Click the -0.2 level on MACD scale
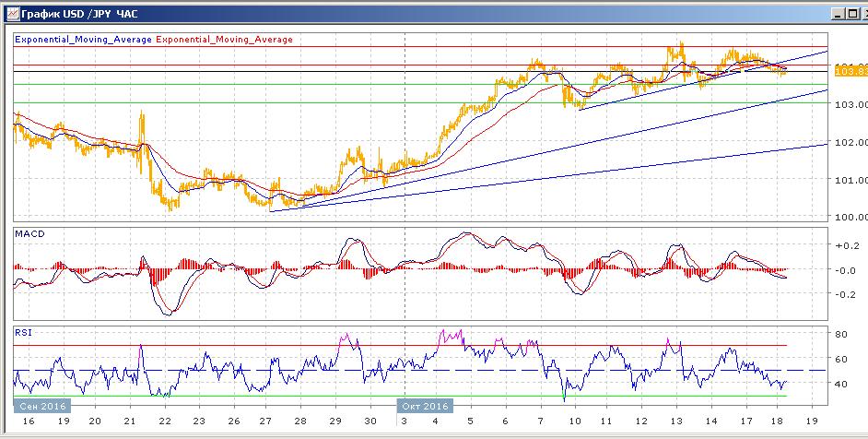Image resolution: width=868 pixels, height=439 pixels. click(844, 294)
